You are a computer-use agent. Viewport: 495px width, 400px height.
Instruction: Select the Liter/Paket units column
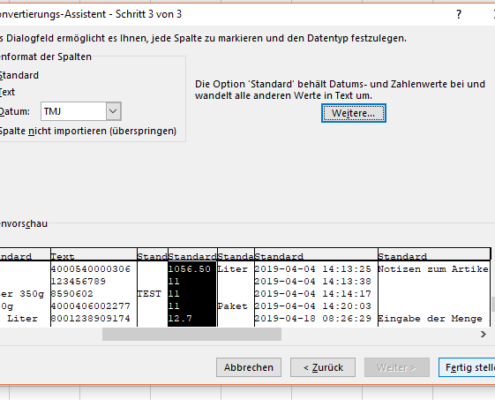[x=236, y=287]
